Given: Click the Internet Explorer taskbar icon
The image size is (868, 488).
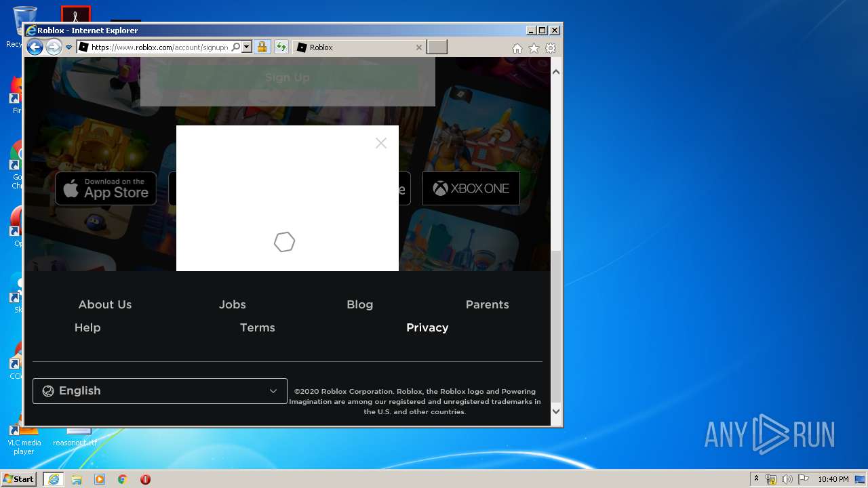Looking at the screenshot, I should [54, 479].
